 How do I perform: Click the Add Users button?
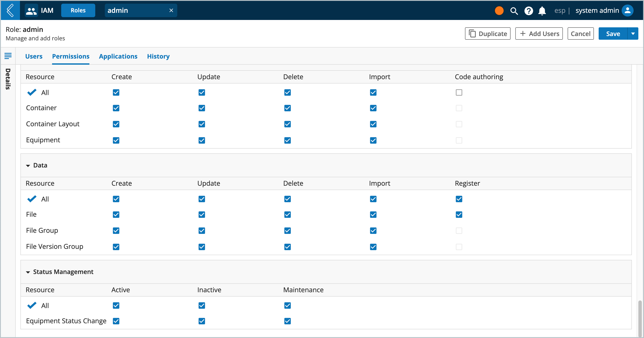pyautogui.click(x=539, y=33)
